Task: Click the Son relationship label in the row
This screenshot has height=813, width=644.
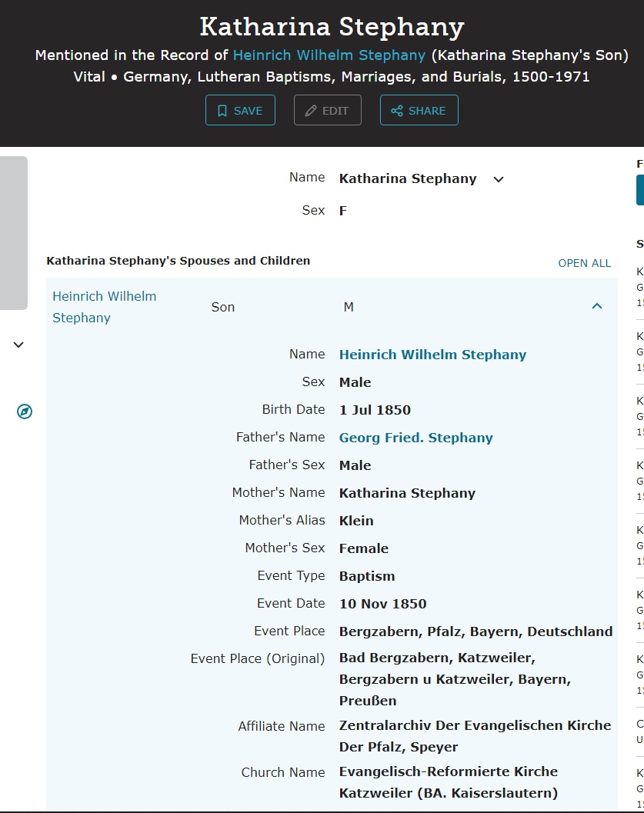Action: [223, 307]
